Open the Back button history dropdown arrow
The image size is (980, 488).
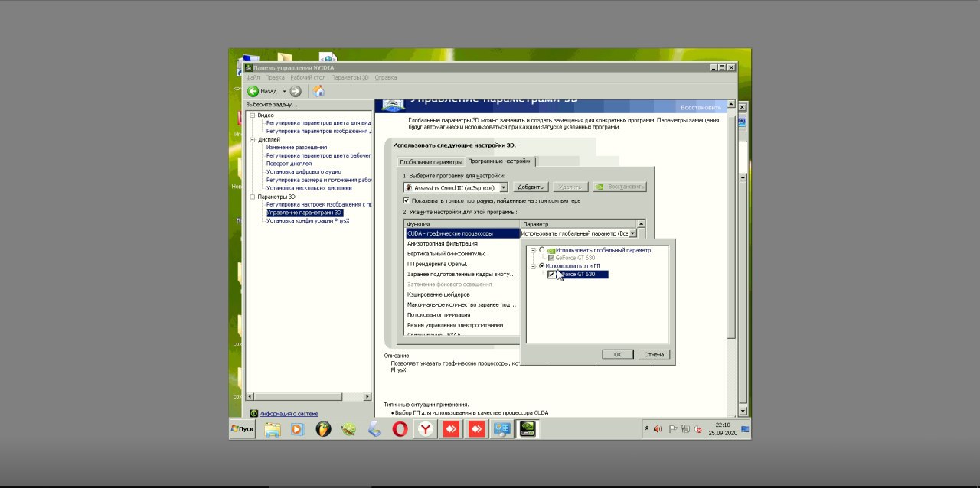[284, 91]
